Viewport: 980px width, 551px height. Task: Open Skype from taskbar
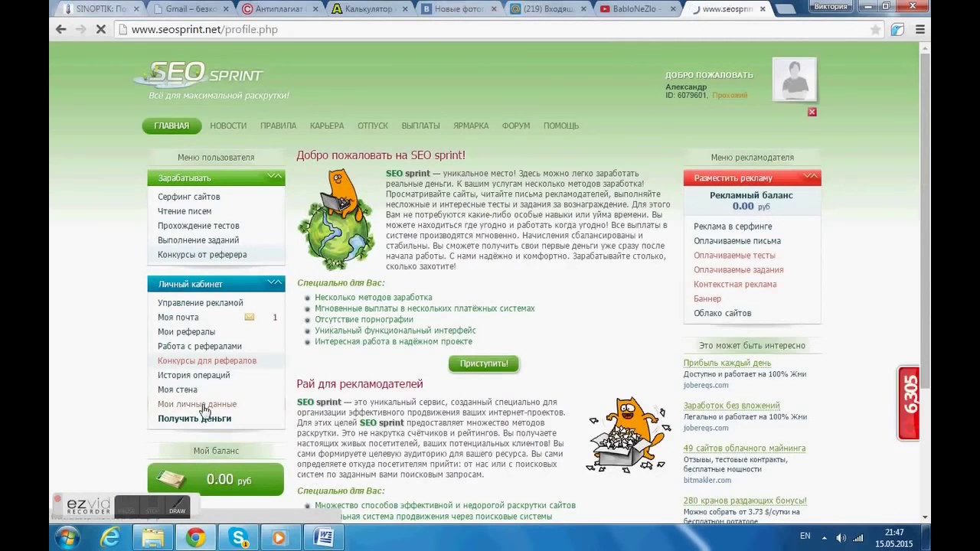tap(238, 537)
